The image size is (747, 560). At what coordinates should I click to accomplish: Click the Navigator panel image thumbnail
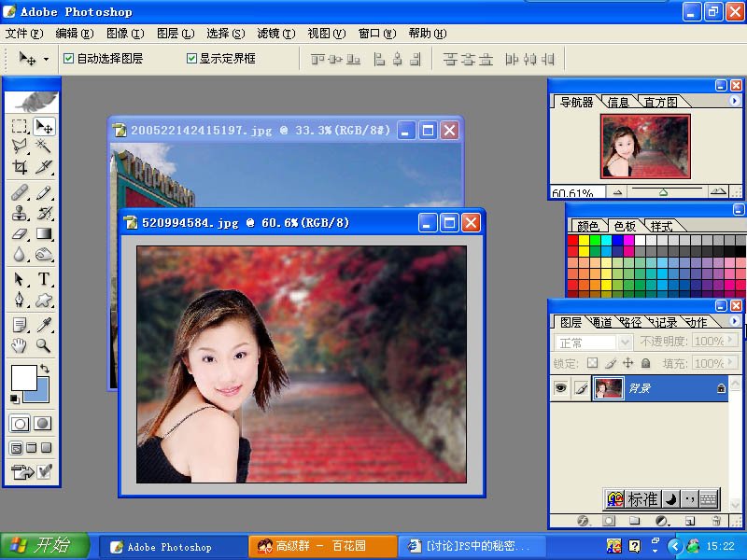coord(645,146)
